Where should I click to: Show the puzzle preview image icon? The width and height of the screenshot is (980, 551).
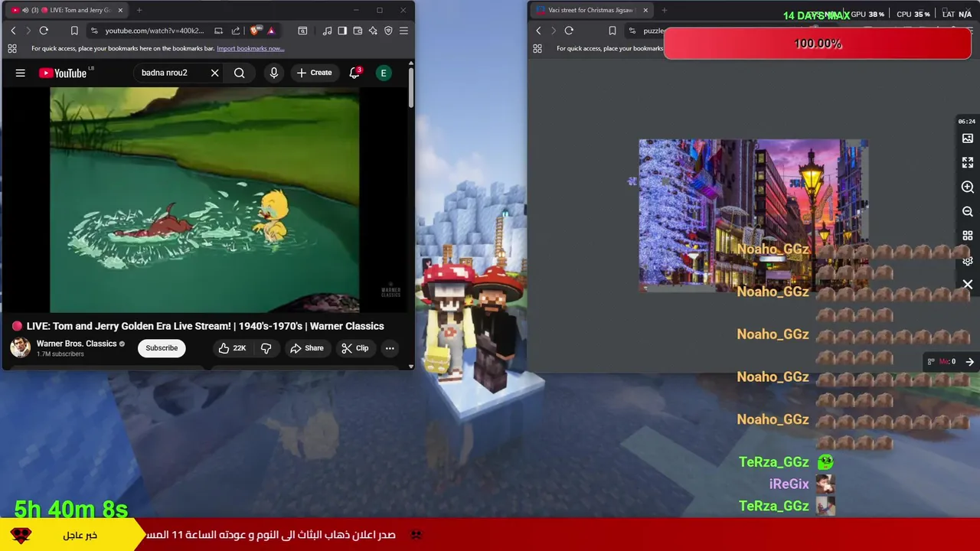coord(968,139)
